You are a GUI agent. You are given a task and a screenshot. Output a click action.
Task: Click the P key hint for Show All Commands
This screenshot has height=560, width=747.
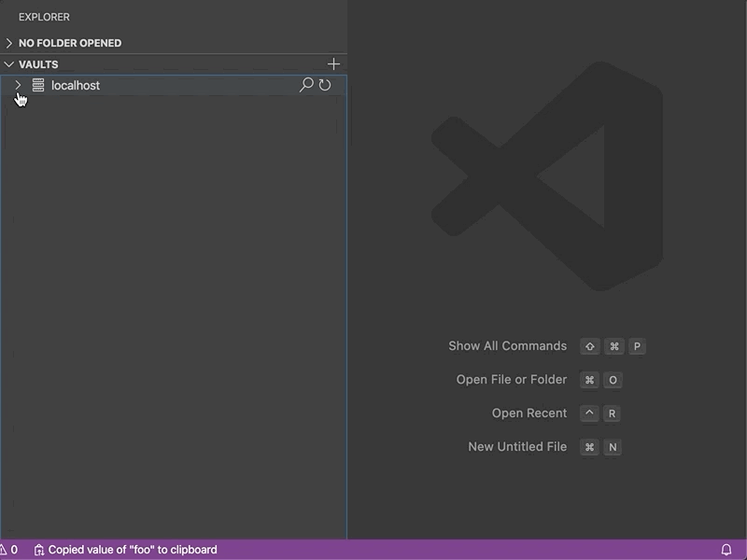click(x=637, y=346)
